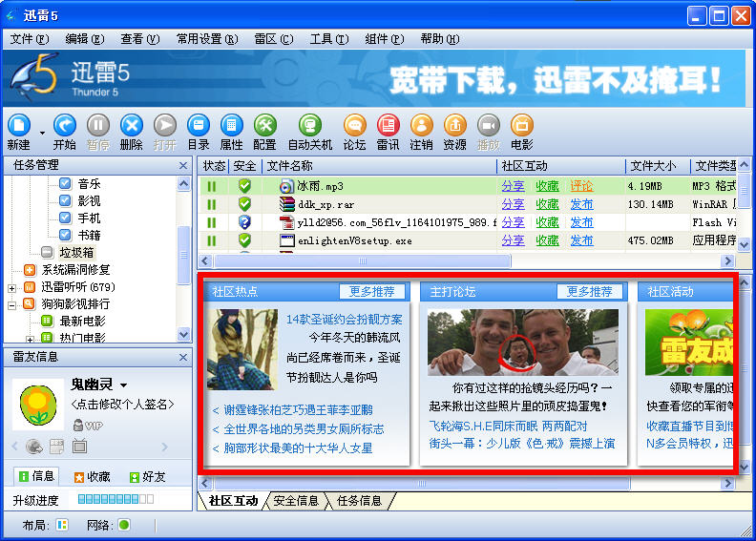Click the pause status icon for 冰雨.mp3
Screen dimensions: 756x541
pos(211,186)
